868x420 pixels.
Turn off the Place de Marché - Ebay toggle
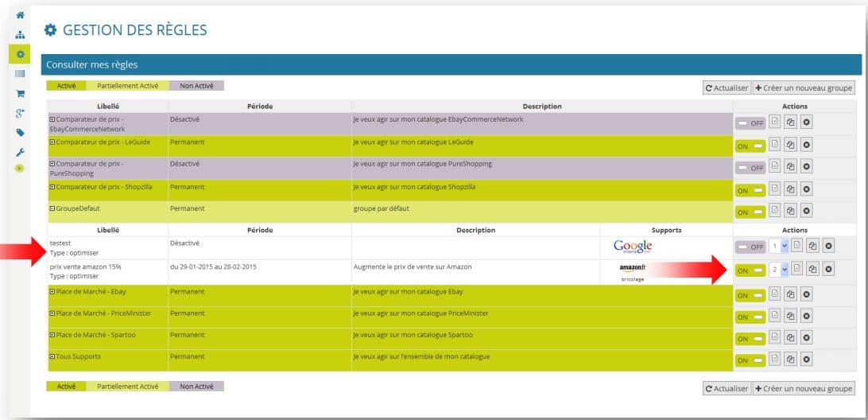click(750, 295)
